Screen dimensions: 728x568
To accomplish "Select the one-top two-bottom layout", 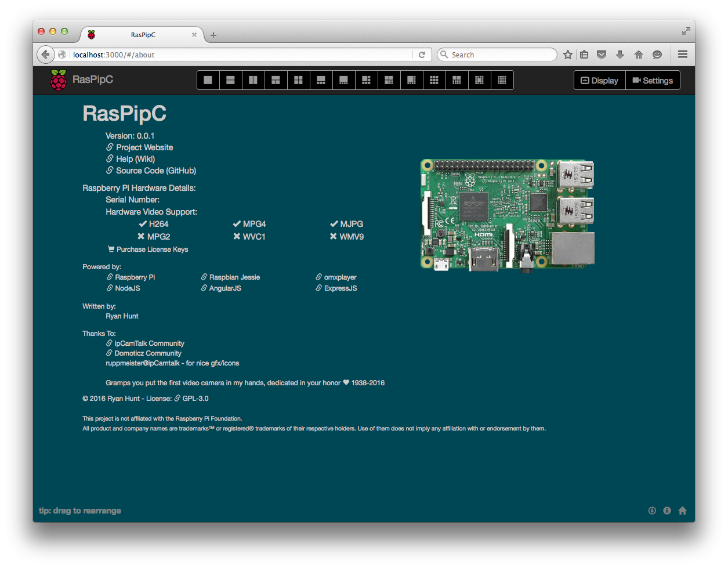I will click(x=276, y=80).
